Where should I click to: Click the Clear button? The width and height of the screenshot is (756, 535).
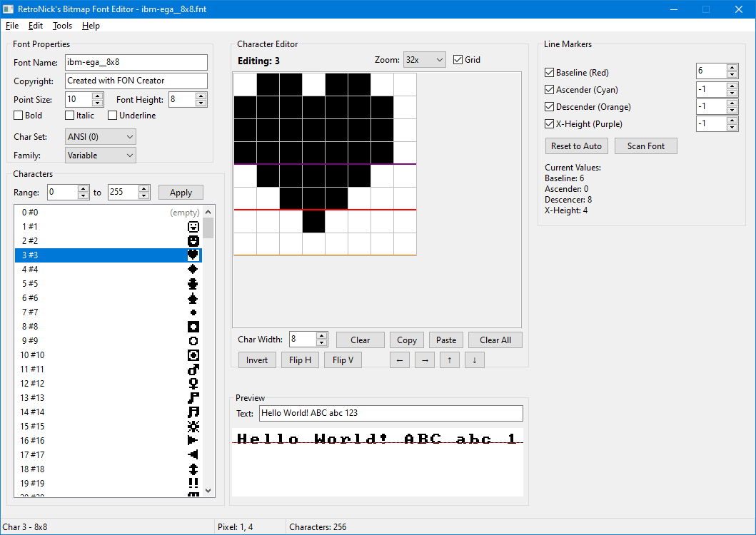point(361,340)
